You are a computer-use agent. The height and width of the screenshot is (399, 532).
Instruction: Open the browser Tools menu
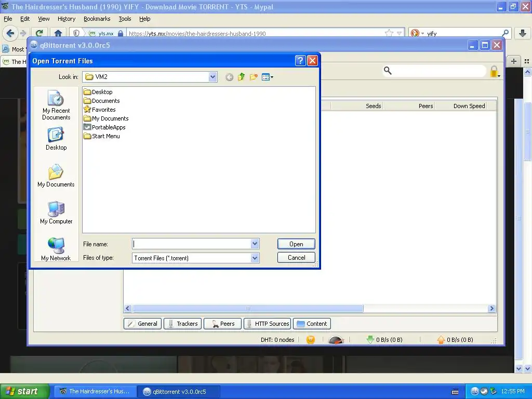(125, 19)
